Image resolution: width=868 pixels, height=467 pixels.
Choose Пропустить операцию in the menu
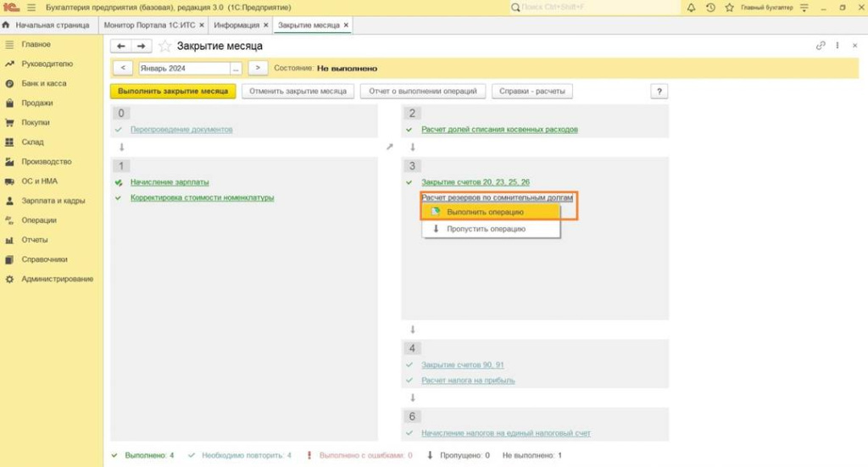(x=486, y=229)
